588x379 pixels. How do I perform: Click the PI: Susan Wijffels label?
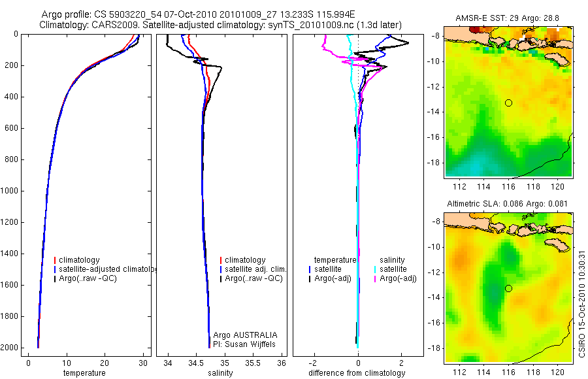pyautogui.click(x=244, y=344)
